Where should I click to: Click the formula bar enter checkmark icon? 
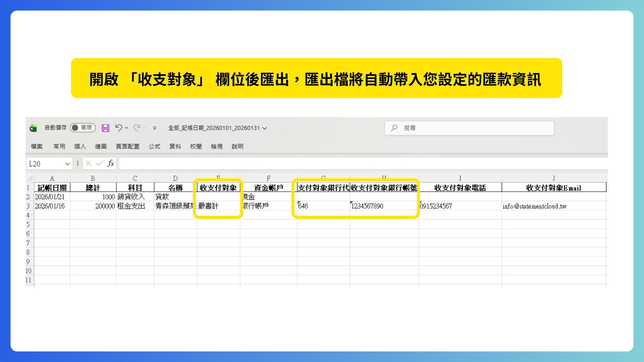click(x=99, y=163)
